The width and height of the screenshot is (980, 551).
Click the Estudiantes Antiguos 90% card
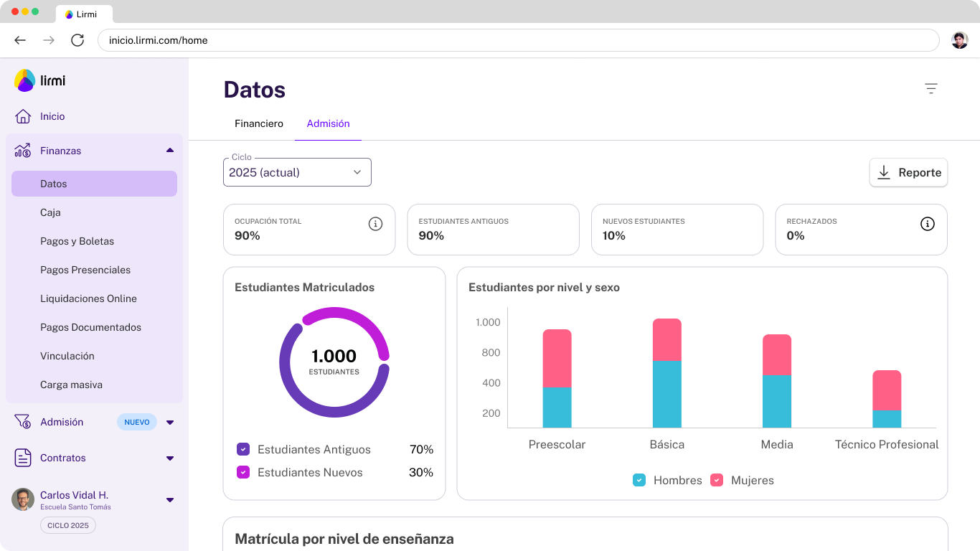coord(494,230)
